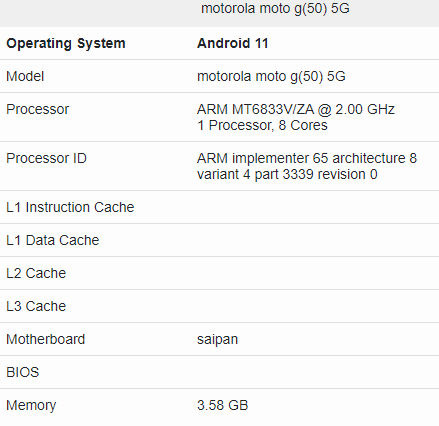Screen dimensions: 439x426
Task: Click 'ARM implementer 65 architecture 8' text
Action: click(x=307, y=158)
